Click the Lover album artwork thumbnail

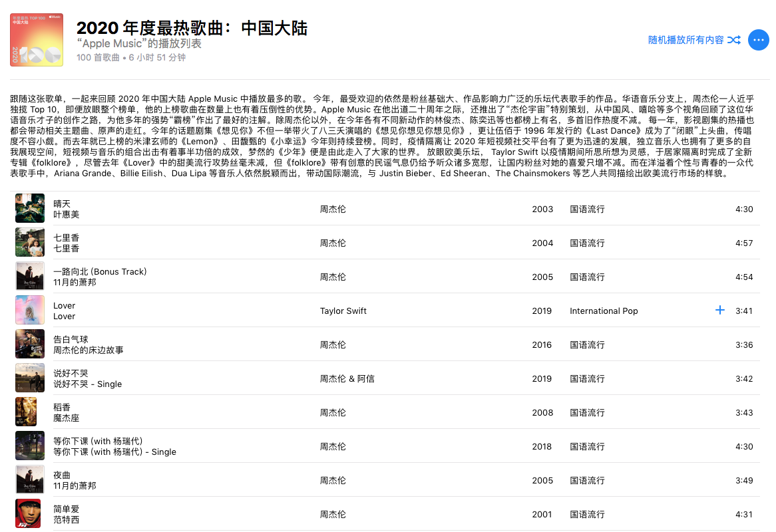click(x=30, y=310)
